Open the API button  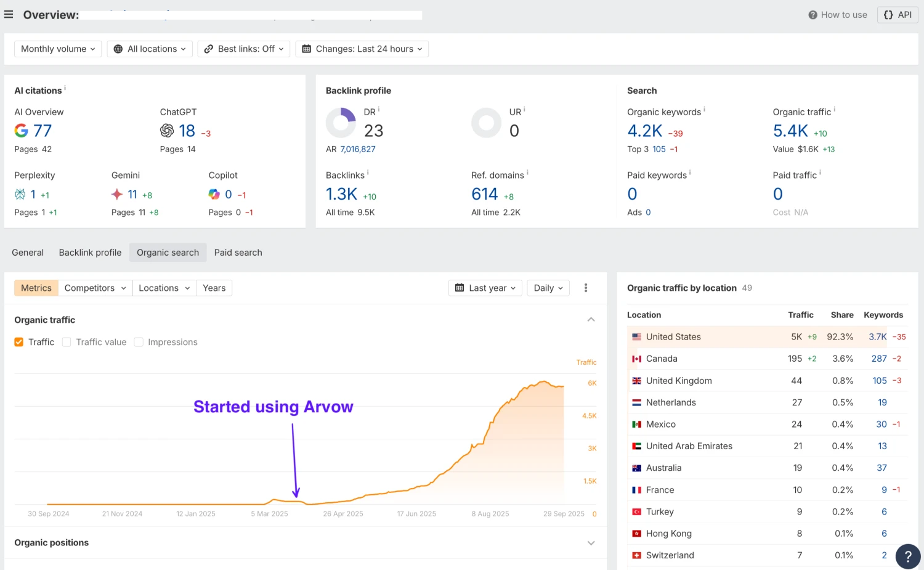[898, 15]
